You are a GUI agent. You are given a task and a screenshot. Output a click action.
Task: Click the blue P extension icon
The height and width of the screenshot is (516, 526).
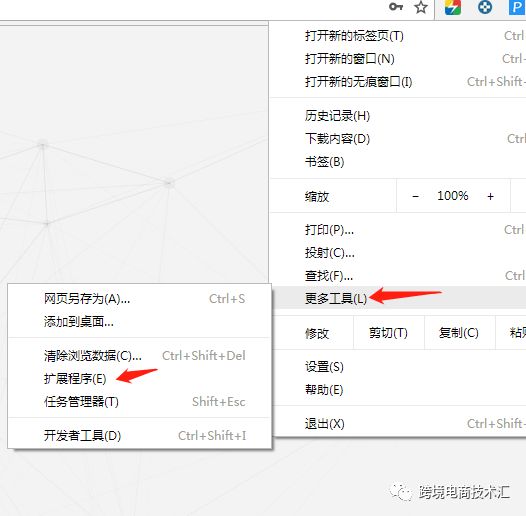518,7
